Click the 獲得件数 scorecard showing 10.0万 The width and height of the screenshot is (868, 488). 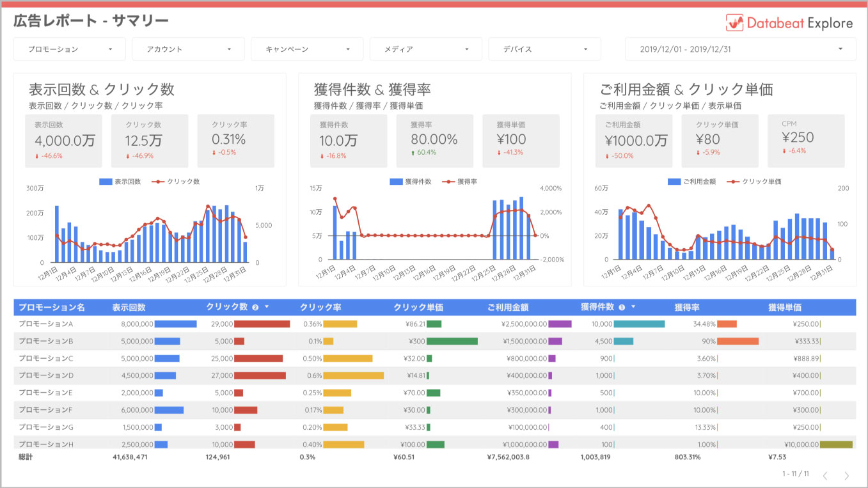click(x=349, y=141)
